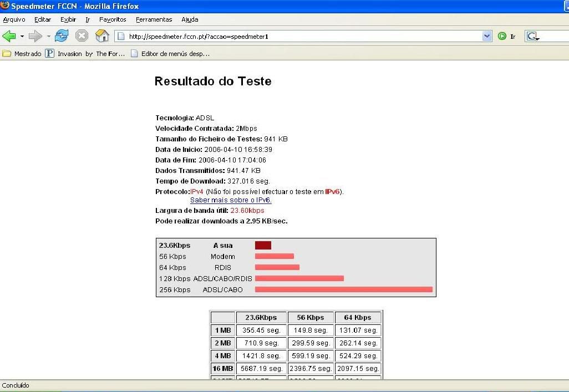Click the '1 MB' table row header
Screen dimensions: 569x392
click(x=223, y=330)
